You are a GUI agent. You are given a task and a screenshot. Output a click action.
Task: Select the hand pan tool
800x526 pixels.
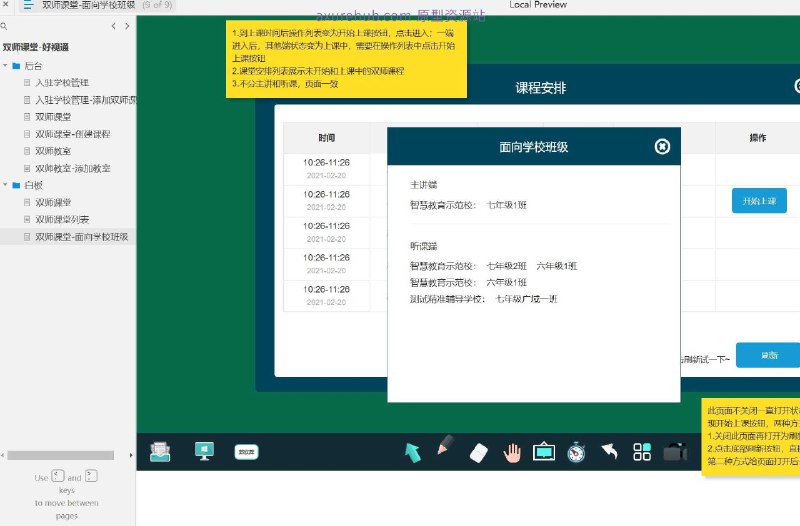[512, 453]
